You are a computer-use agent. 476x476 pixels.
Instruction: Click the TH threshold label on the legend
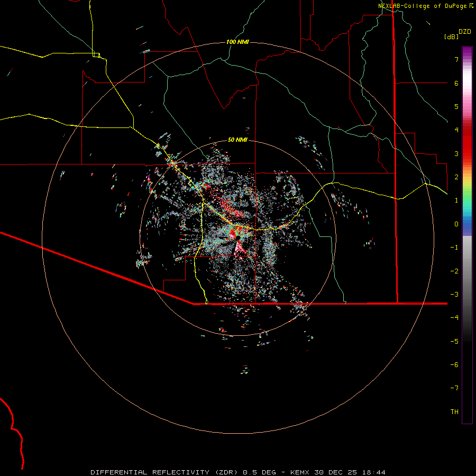pos(454,412)
